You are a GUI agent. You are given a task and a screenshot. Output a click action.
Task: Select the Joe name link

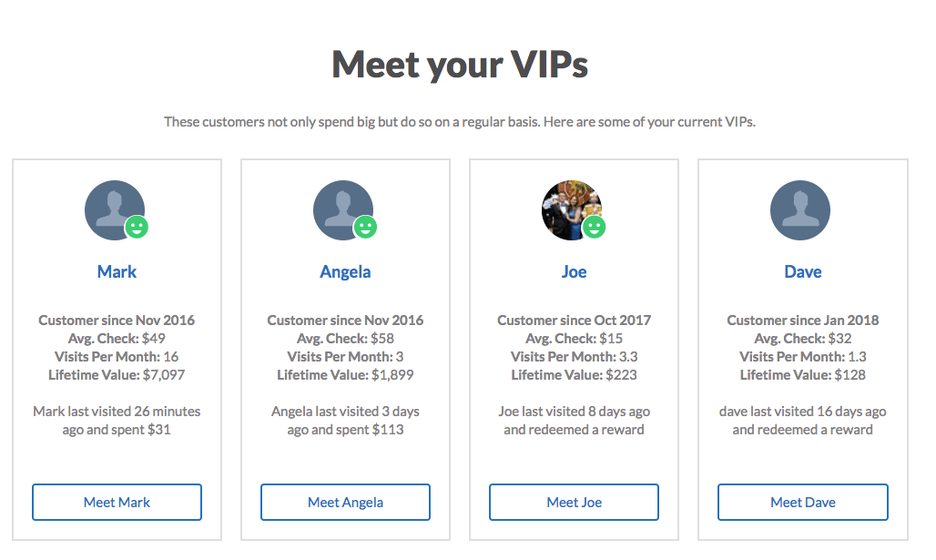tap(573, 271)
